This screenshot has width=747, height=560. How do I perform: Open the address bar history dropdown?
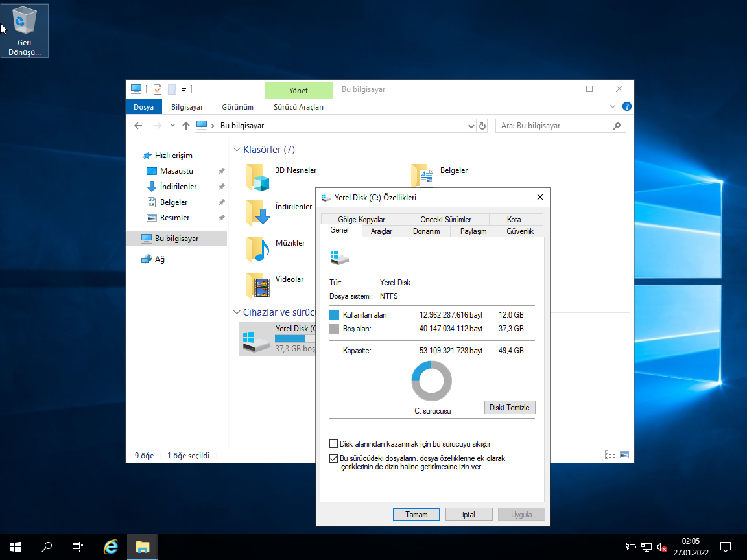[471, 126]
